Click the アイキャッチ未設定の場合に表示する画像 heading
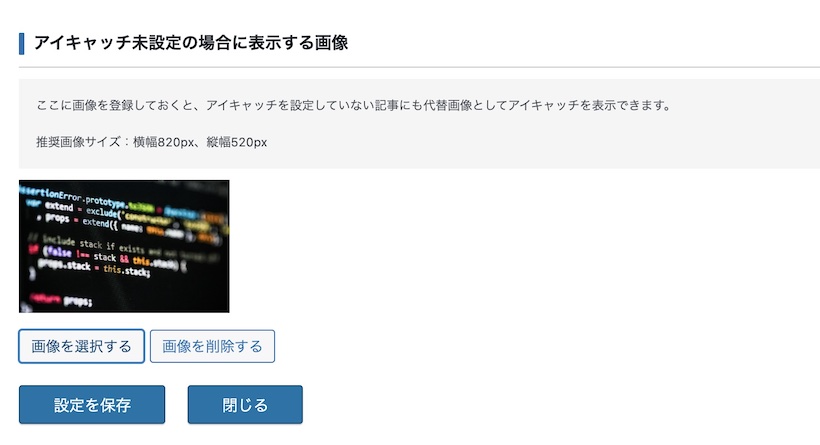Viewport: 820px width, 445px height. point(191,43)
